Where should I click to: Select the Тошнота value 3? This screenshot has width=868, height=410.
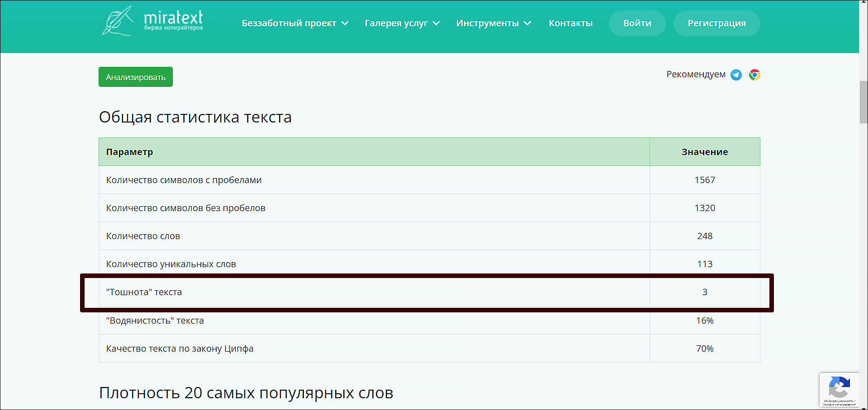[705, 292]
